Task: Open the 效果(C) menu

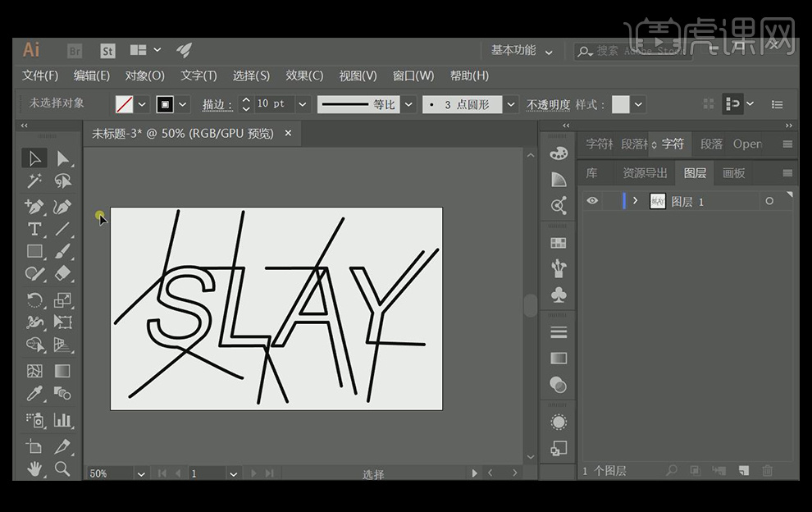Action: coord(304,75)
